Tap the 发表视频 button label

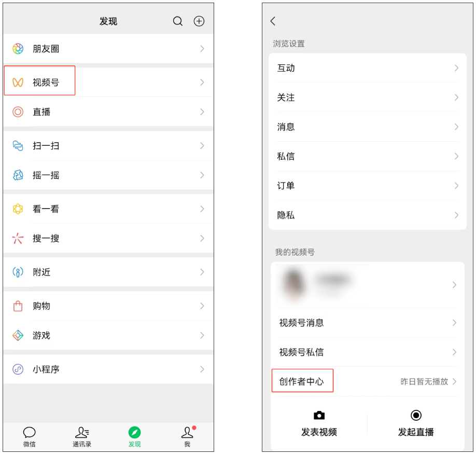[x=319, y=432]
